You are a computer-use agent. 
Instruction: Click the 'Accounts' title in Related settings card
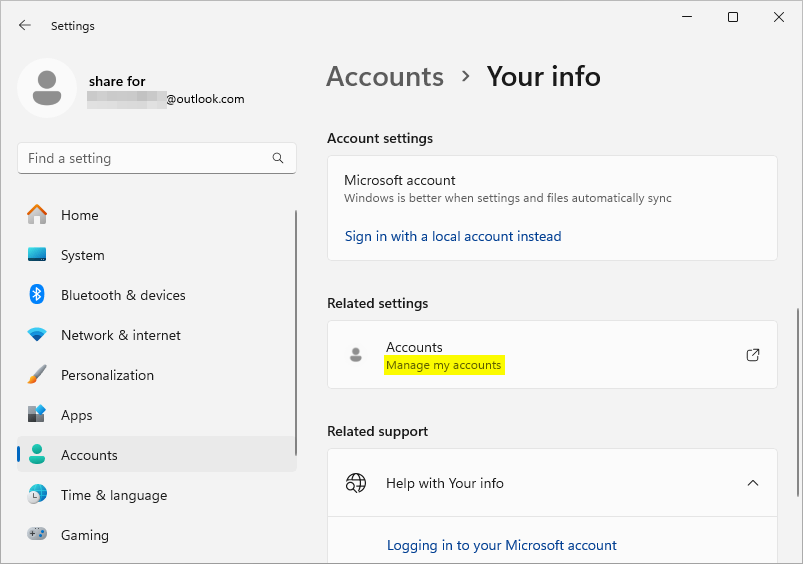[414, 347]
